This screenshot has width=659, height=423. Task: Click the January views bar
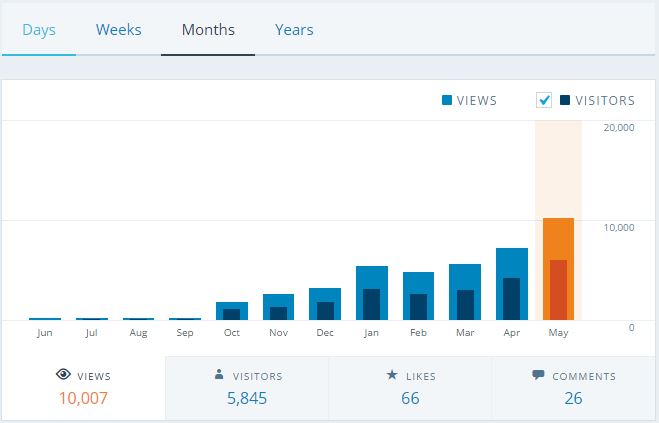coord(371,292)
